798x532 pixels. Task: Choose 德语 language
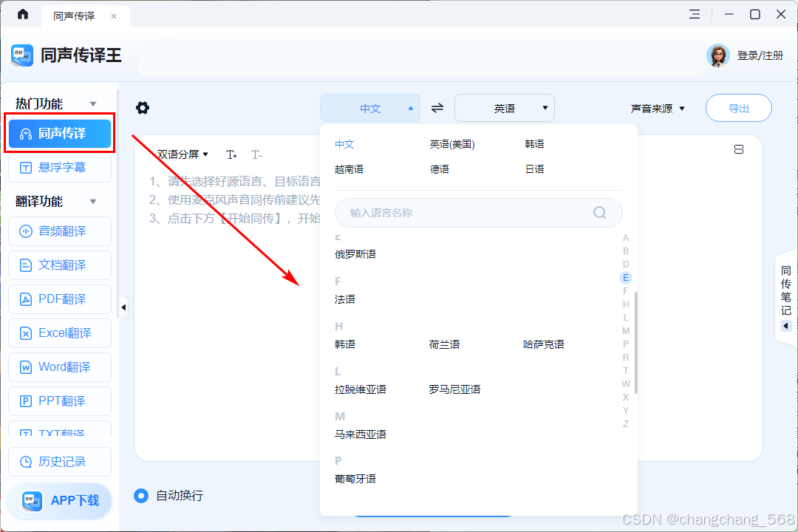point(439,169)
